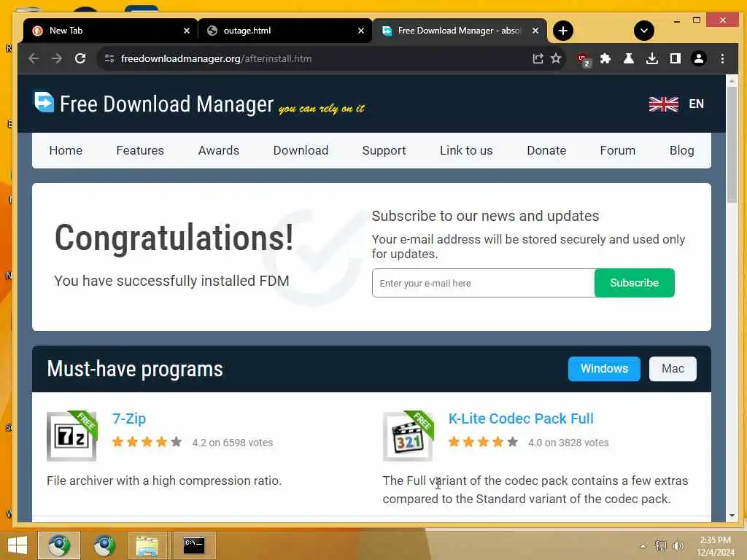Show browser downloads
This screenshot has width=747, height=560.
tap(652, 58)
